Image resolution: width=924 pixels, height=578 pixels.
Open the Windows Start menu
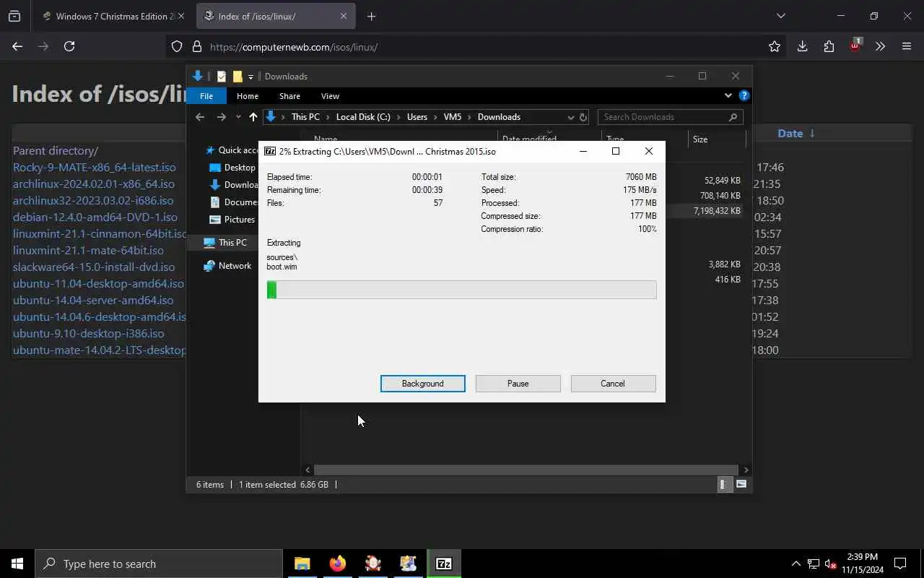[x=17, y=564]
